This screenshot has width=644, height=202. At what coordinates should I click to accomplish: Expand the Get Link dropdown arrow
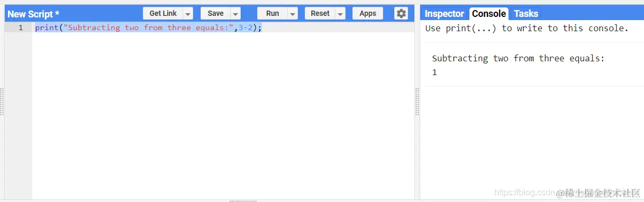188,14
